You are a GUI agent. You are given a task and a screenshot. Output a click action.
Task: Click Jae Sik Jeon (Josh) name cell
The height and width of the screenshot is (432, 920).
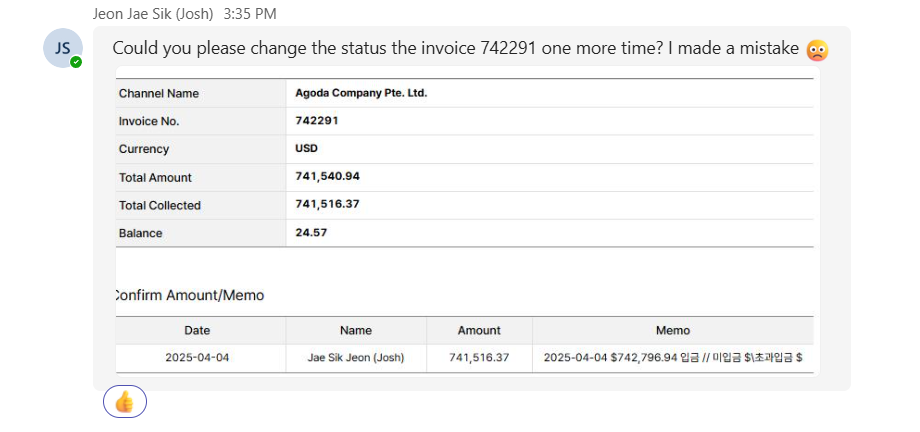click(x=355, y=357)
